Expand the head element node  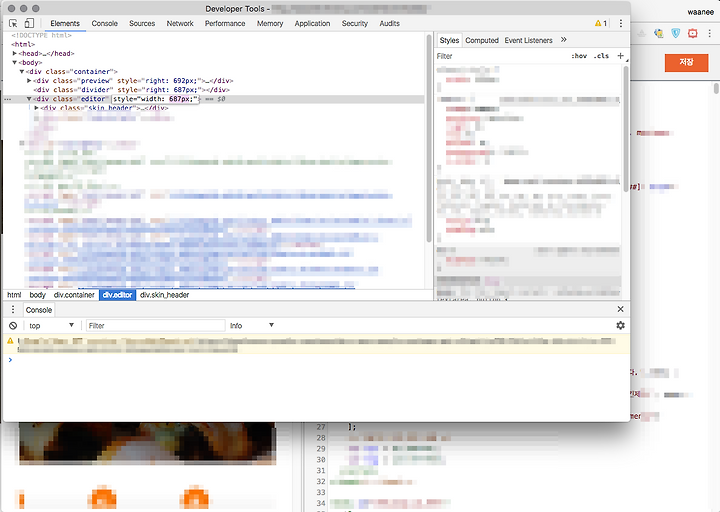pos(15,53)
